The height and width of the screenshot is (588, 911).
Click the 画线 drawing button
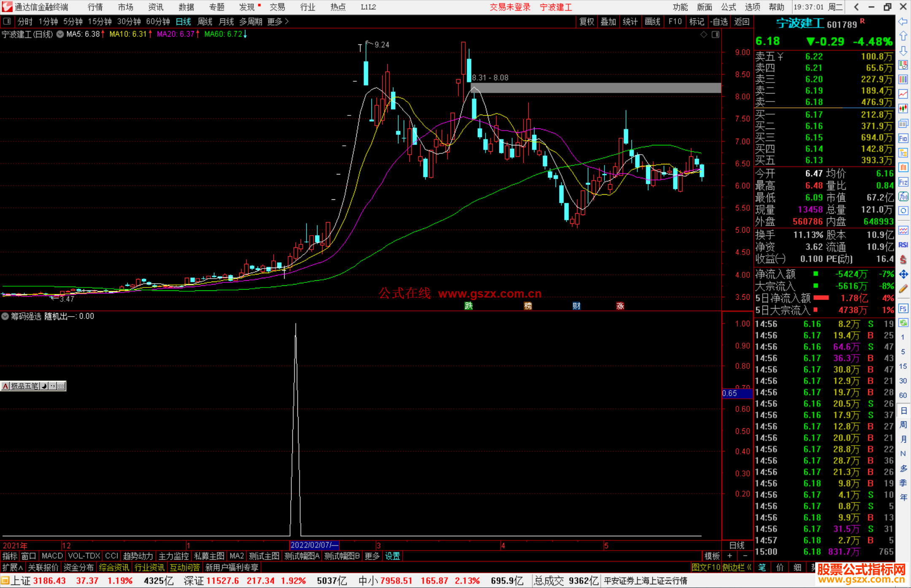652,21
